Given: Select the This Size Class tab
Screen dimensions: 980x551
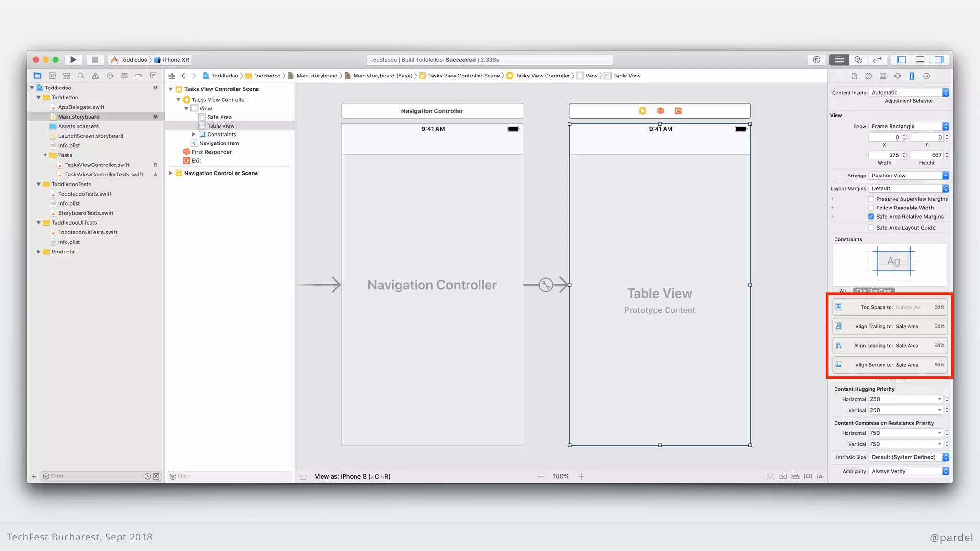Looking at the screenshot, I should pyautogui.click(x=874, y=291).
